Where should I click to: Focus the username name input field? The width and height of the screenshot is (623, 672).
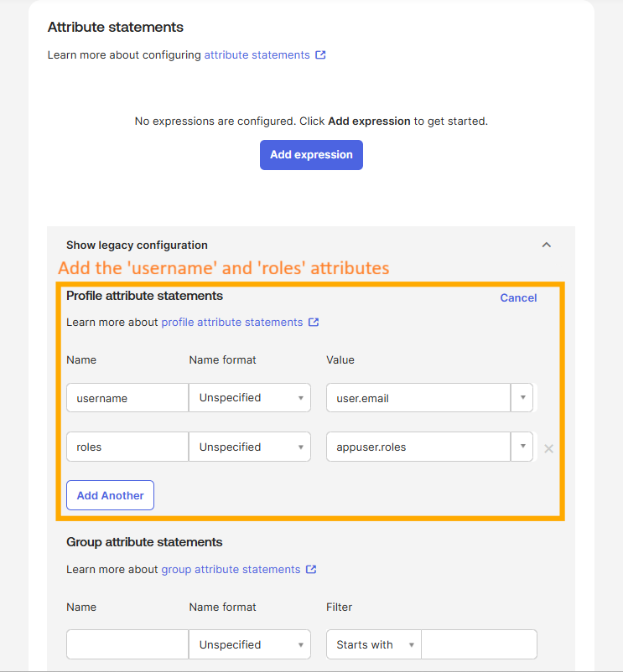[127, 398]
